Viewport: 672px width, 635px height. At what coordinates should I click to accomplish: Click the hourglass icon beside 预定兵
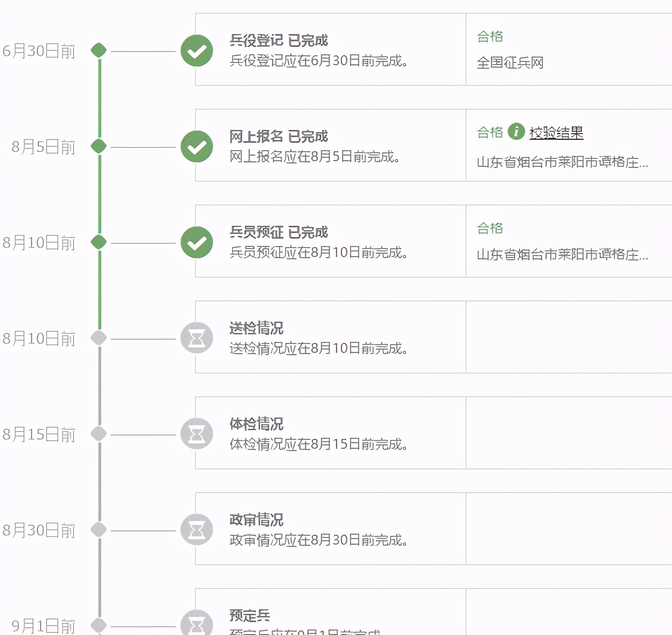coord(197,624)
